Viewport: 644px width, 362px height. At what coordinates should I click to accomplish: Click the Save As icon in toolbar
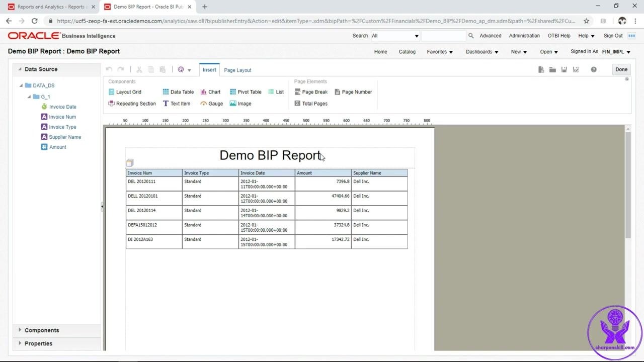576,70
